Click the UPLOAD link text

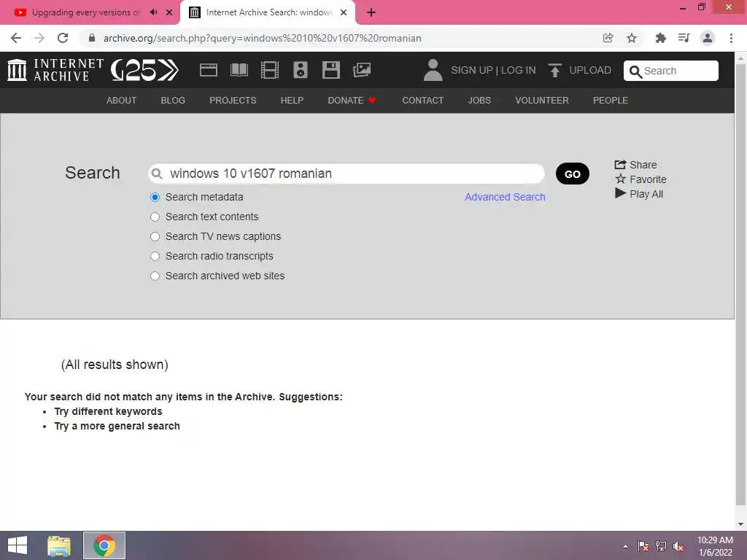click(590, 70)
